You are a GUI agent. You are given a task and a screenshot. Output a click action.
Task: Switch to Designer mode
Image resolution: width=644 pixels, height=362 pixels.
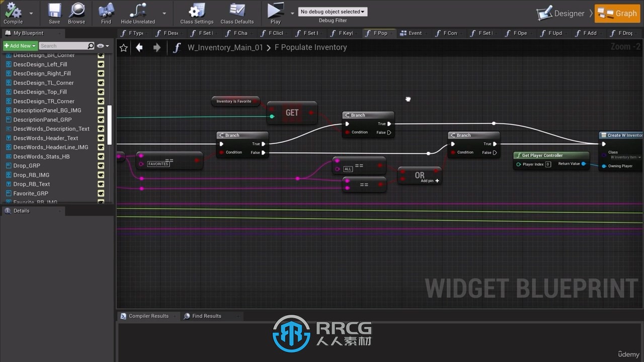pyautogui.click(x=560, y=14)
